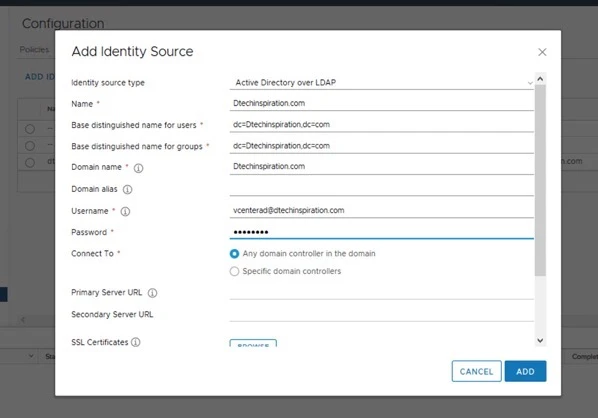
Task: Click Primary Server URL info icon
Action: 152,293
